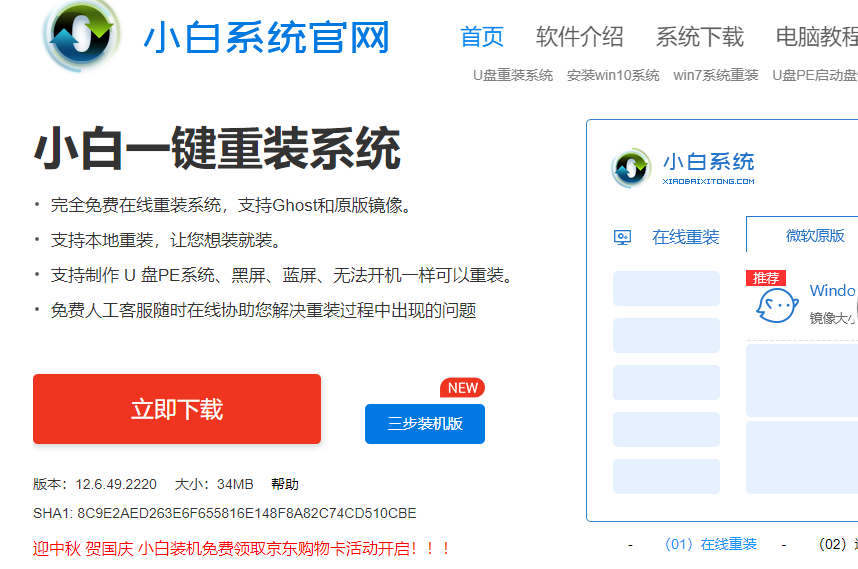Click the 三步装机版 blue button

coord(425,424)
